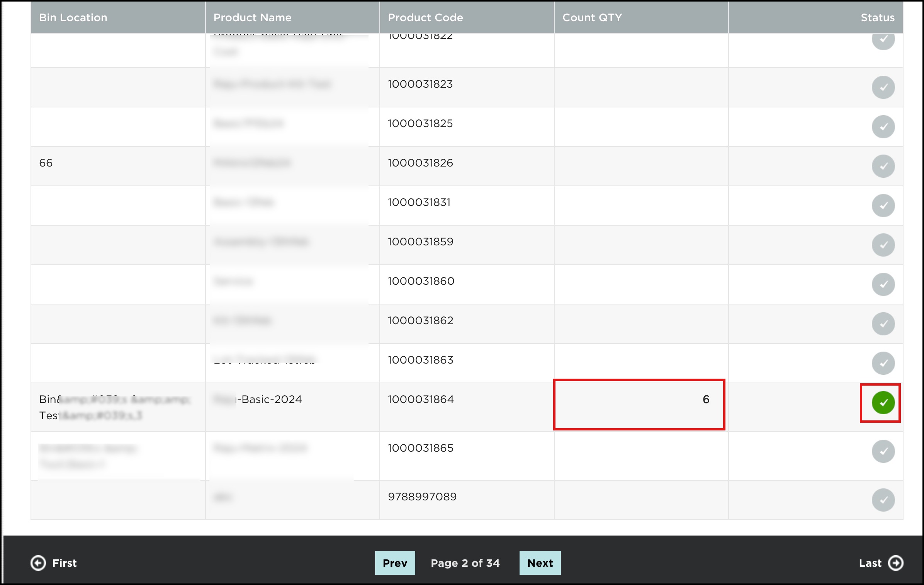Click the Product Code column header
This screenshot has height=585, width=924.
tap(425, 17)
